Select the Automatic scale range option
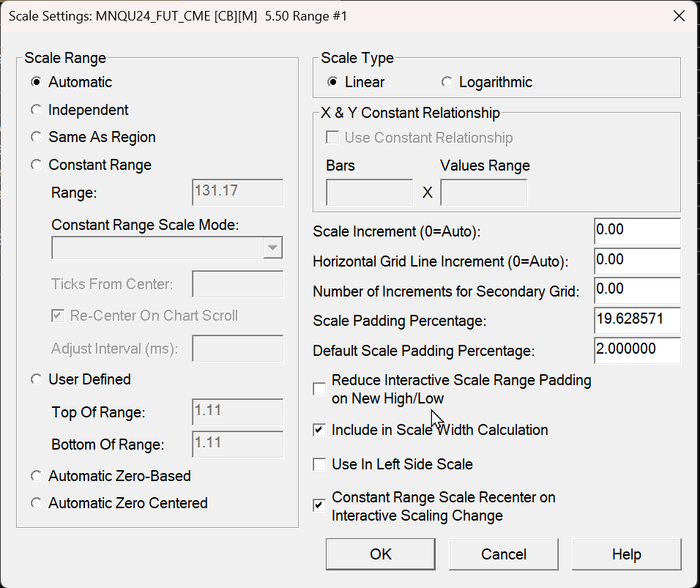Screen dimensions: 700x588 click(x=37, y=82)
